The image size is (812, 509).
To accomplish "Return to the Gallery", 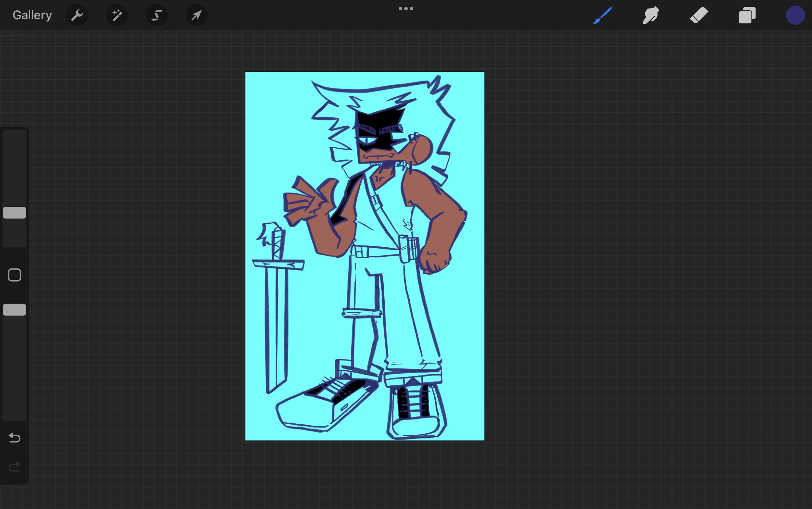I will [32, 15].
